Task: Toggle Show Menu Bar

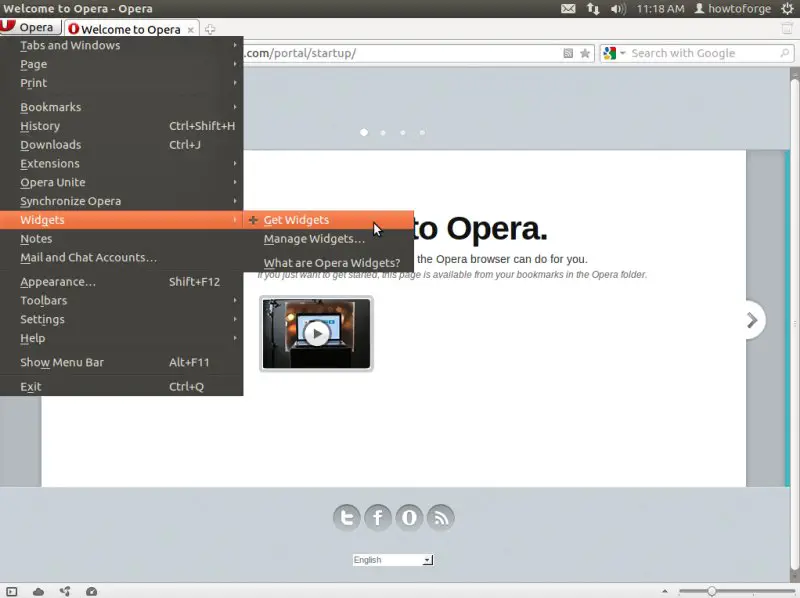Action: click(x=121, y=362)
